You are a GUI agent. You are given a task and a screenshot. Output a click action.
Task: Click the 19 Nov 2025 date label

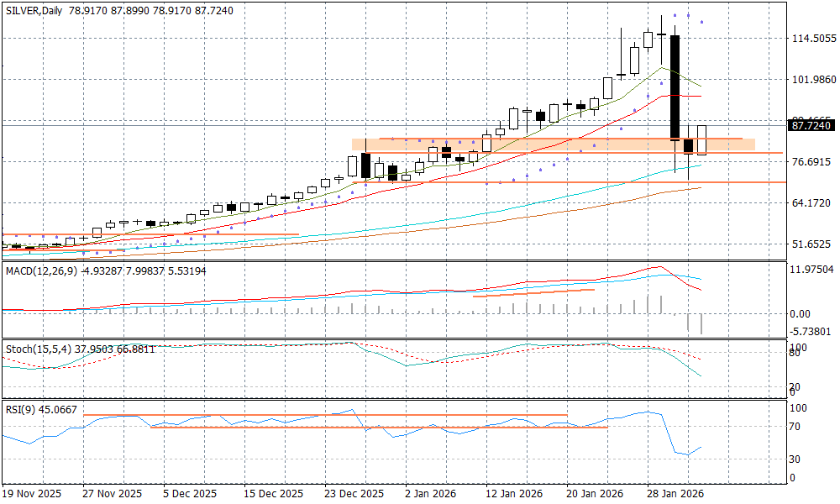[31, 494]
